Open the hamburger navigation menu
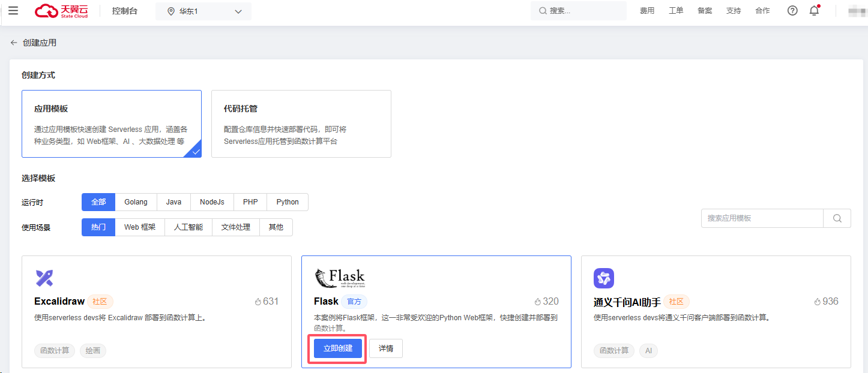Screen dimensions: 868x373 point(13,11)
